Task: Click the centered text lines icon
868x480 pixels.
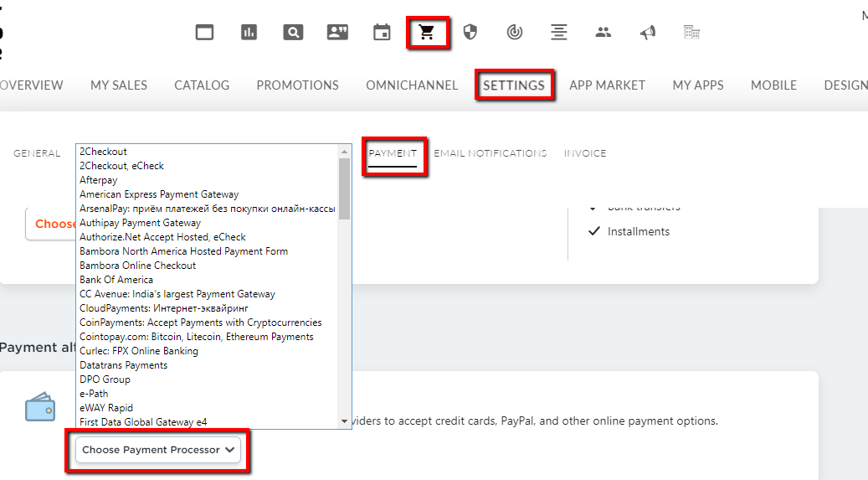Action: pos(558,33)
